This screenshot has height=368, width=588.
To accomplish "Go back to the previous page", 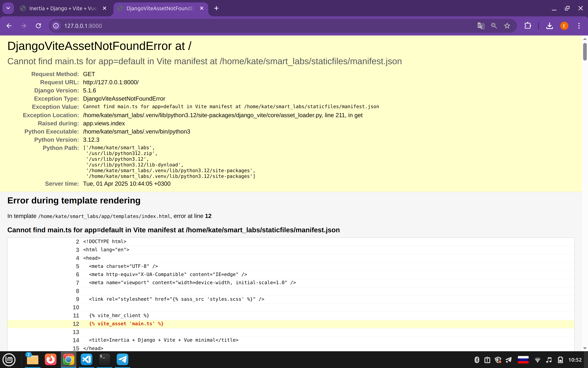I will point(9,26).
